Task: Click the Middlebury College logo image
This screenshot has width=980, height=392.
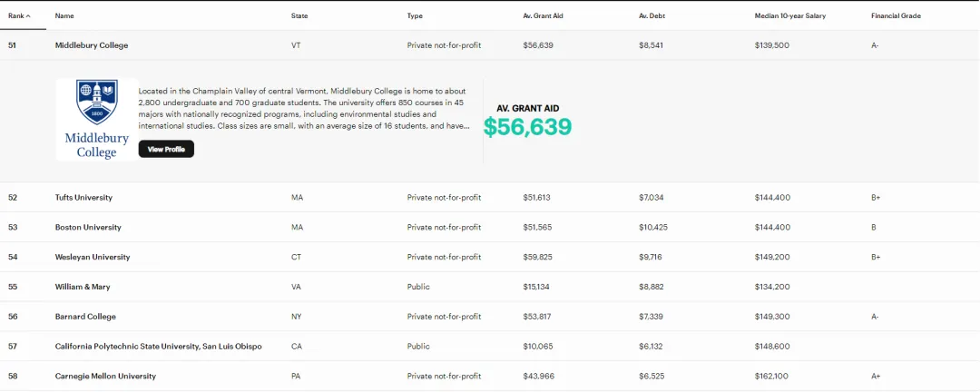Action: click(96, 120)
